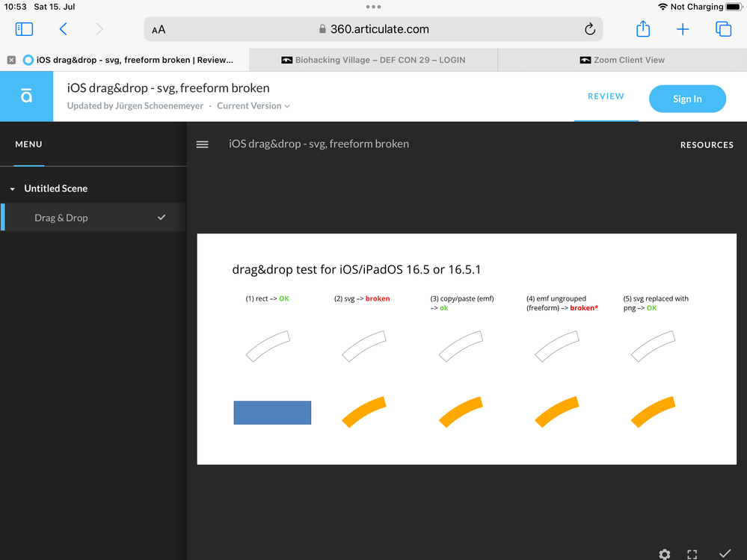Click the blue rectangle drag item
This screenshot has width=747, height=560.
click(272, 413)
